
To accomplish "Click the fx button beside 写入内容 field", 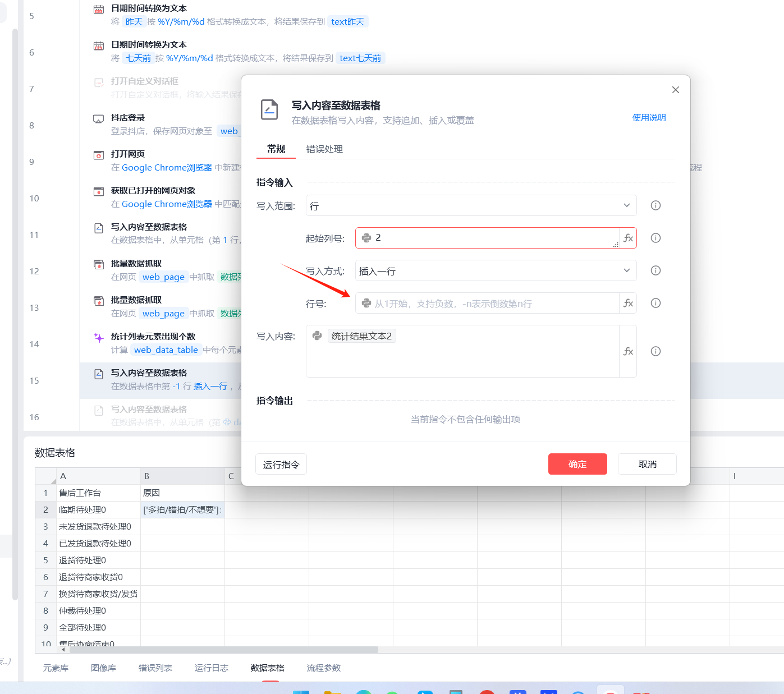I will (628, 351).
